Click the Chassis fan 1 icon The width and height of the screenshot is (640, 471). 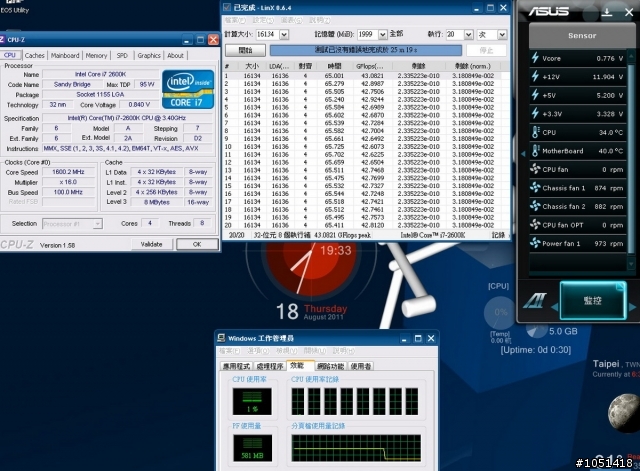(535, 188)
